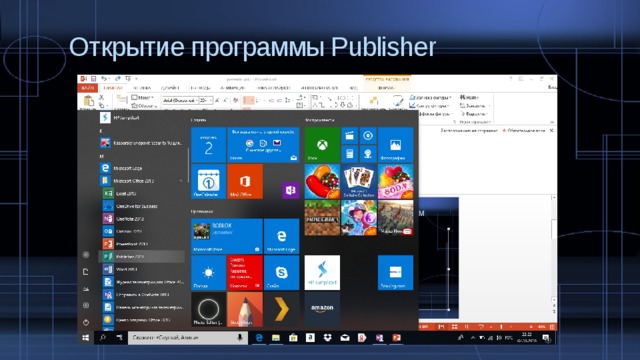
Task: Launch Excel 2013 from the app list
Action: [142, 193]
